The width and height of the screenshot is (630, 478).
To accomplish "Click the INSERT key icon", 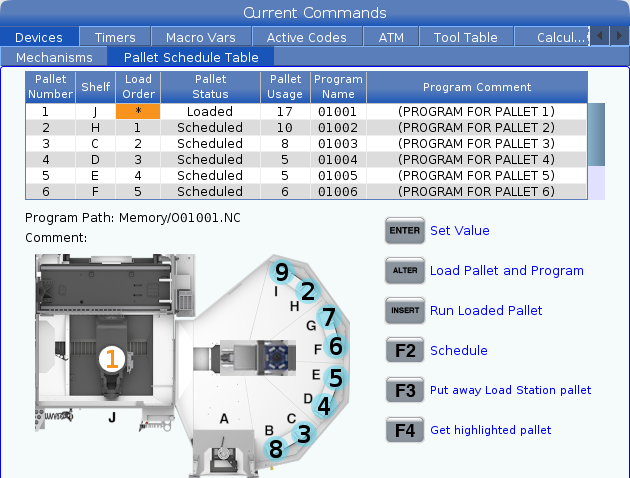I will pyautogui.click(x=405, y=310).
